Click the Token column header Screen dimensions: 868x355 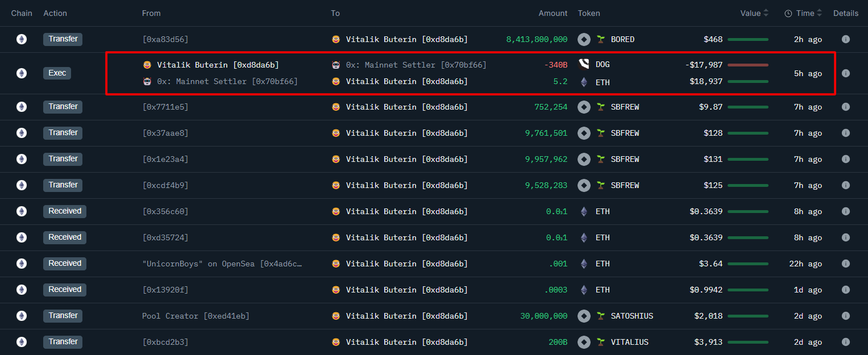tap(588, 12)
